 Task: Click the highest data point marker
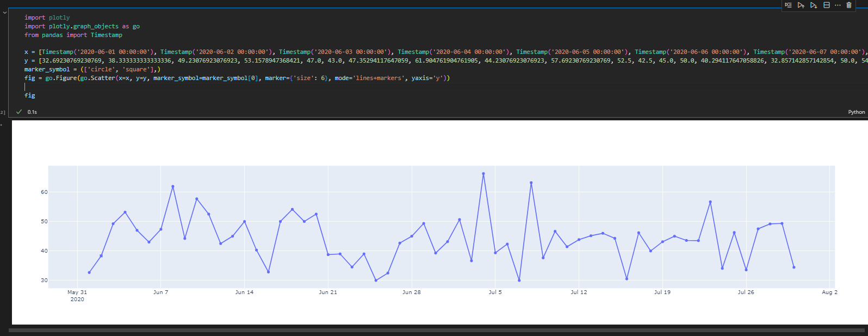point(483,174)
